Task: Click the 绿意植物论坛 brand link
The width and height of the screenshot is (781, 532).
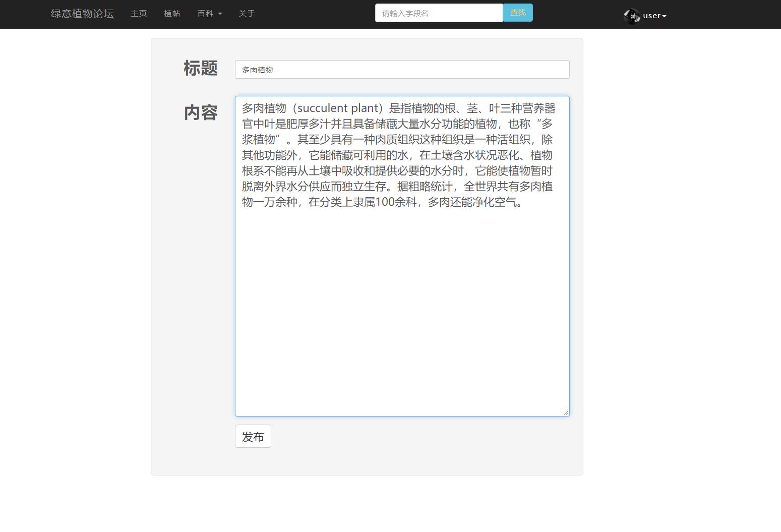Action: pyautogui.click(x=82, y=14)
